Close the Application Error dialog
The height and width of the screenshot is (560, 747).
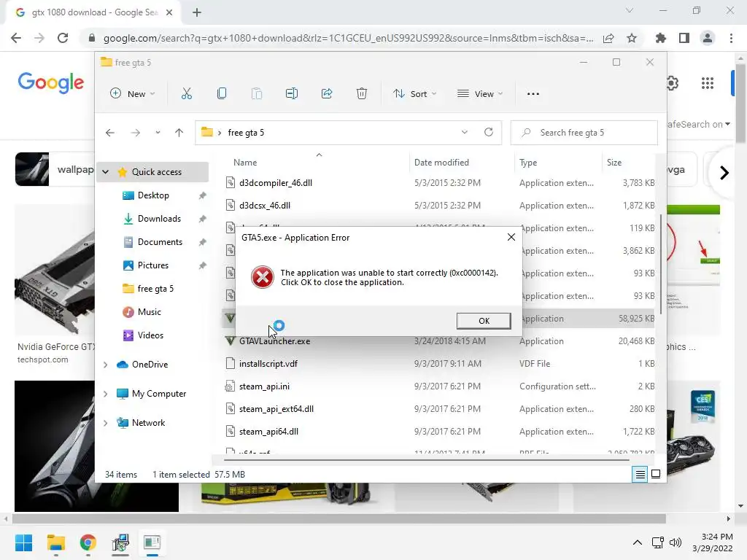point(511,237)
